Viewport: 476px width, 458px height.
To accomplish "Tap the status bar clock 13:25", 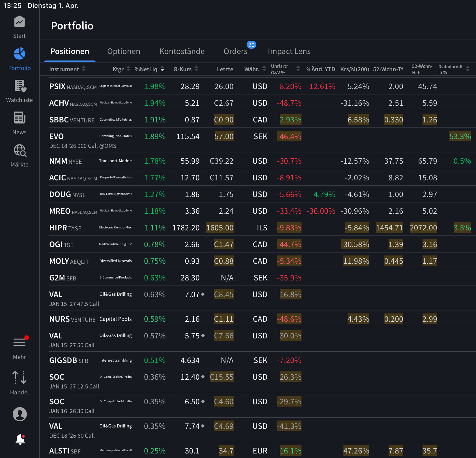I will (12, 6).
